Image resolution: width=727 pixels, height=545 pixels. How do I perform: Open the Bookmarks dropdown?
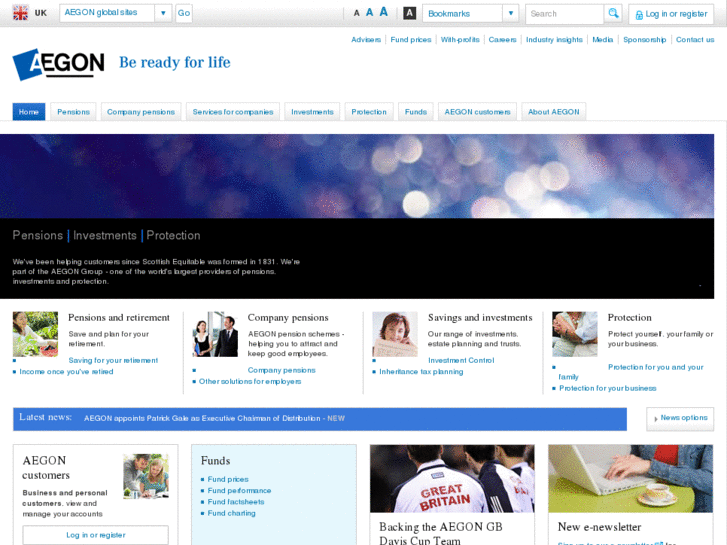470,13
